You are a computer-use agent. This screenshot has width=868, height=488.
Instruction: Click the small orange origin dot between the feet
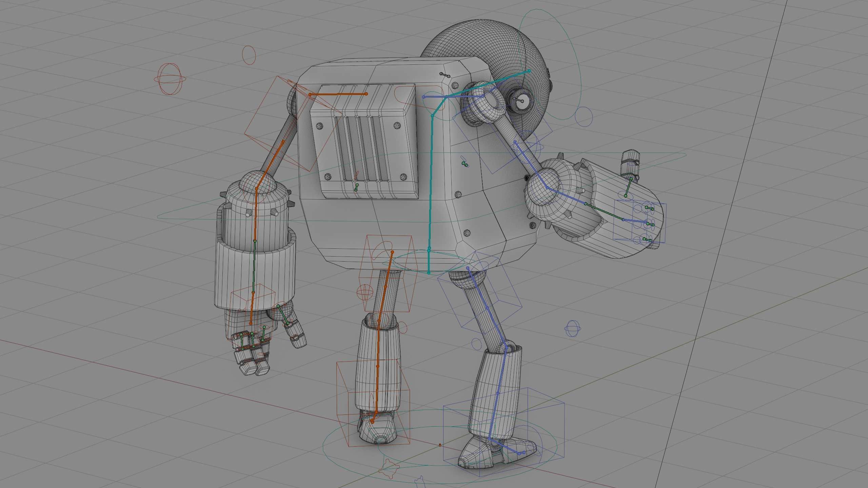pos(440,445)
